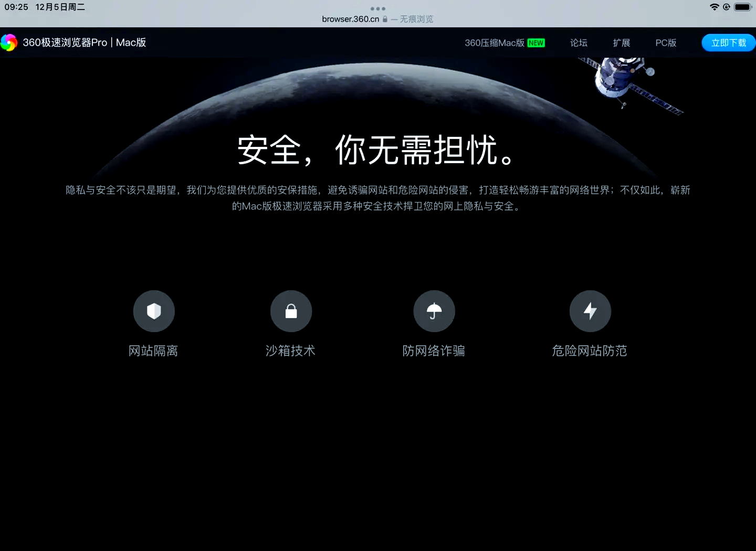
Task: Click the 防网络诈骗 label
Action: (434, 351)
